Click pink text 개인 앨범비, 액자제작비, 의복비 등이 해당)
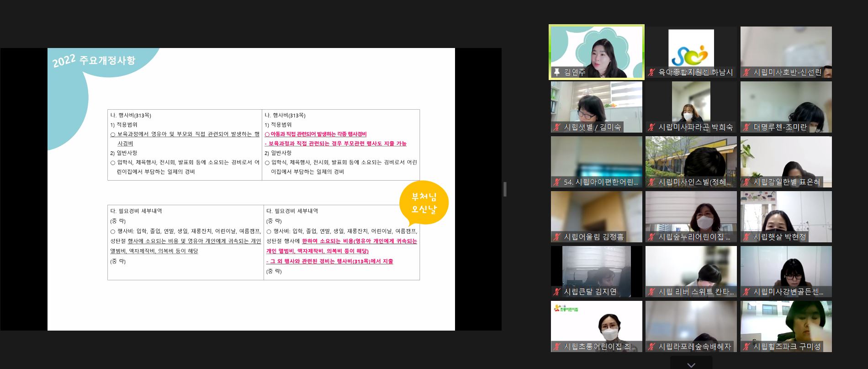Screen dimensions: 868x369 coord(318,251)
